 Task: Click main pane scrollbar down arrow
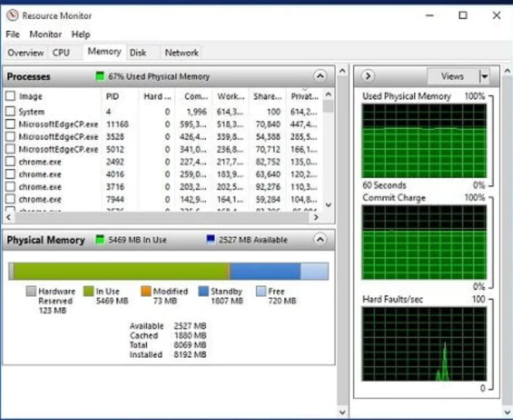(x=342, y=412)
